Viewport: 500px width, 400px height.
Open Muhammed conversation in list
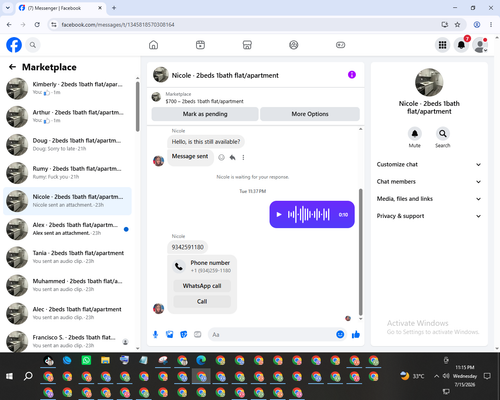[x=67, y=285]
